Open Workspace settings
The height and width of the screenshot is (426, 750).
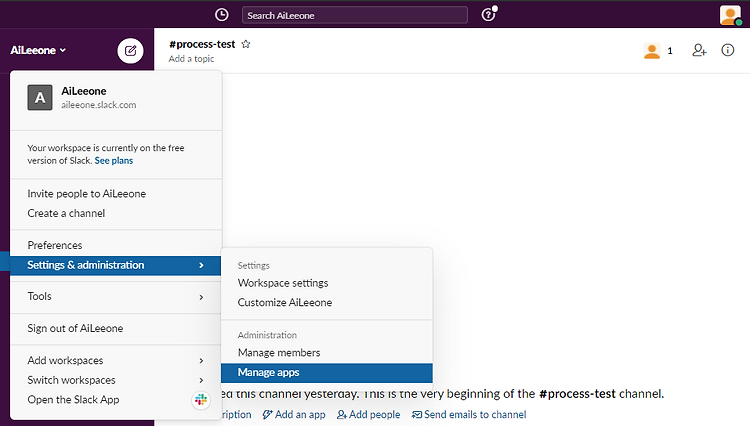click(327, 283)
